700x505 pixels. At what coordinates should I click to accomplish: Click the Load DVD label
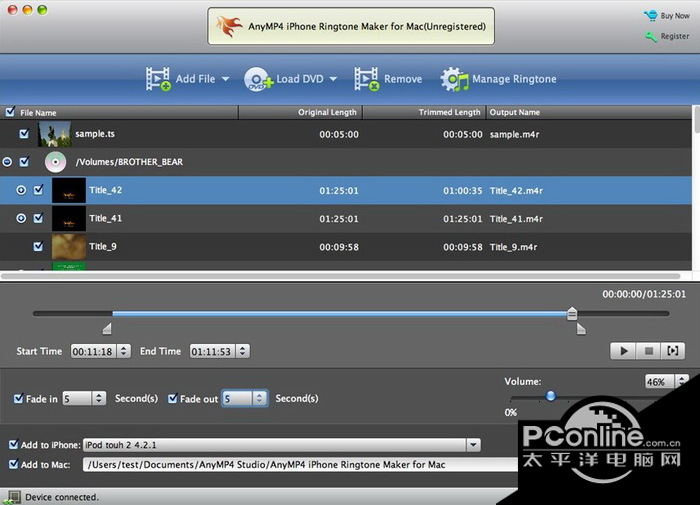(x=300, y=79)
